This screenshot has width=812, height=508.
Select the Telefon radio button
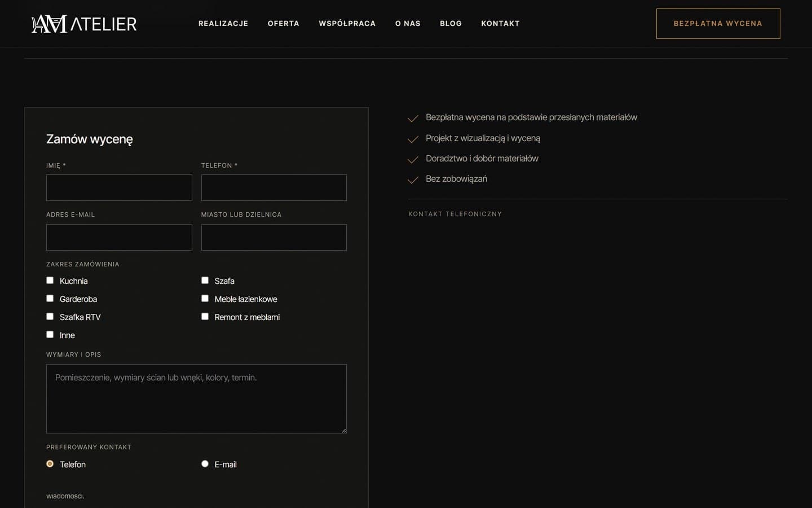point(50,464)
